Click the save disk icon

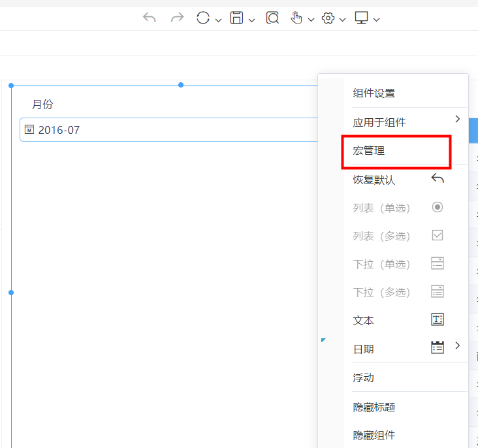[x=236, y=18]
